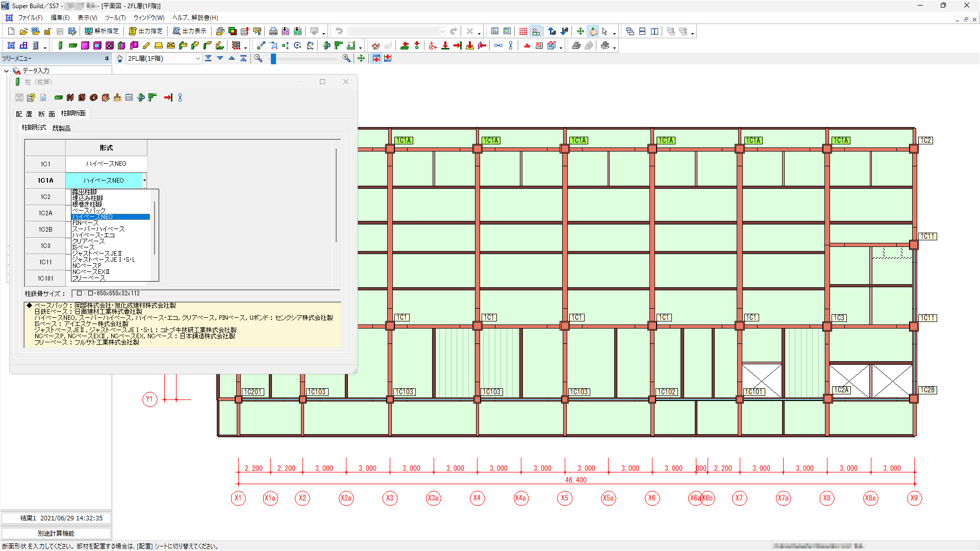Switch to the 配置 tab
This screenshot has width=980, height=551.
[x=24, y=114]
